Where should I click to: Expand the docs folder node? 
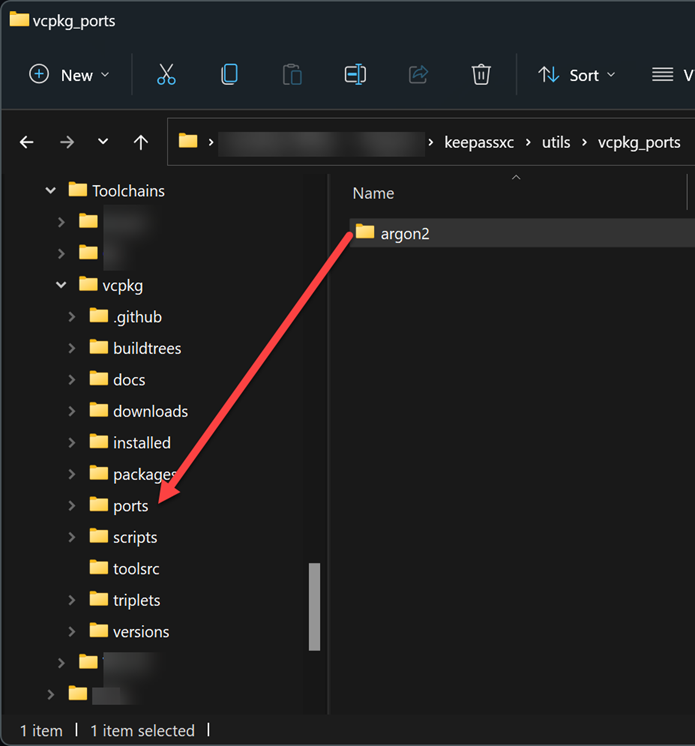pyautogui.click(x=72, y=379)
